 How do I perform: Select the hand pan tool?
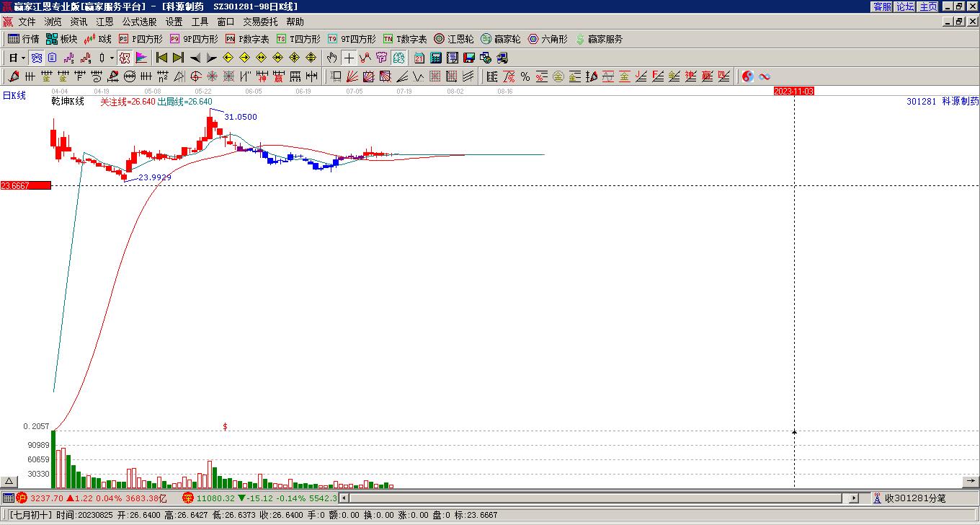coord(331,58)
